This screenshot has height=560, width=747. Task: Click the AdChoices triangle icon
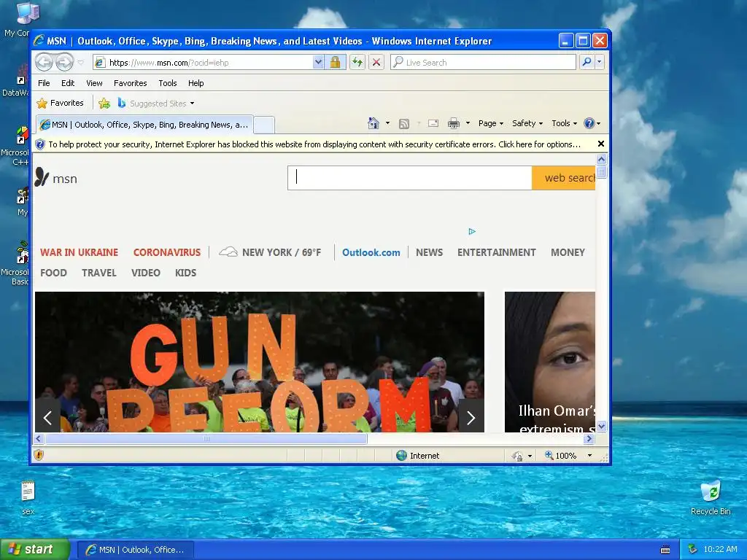(472, 231)
